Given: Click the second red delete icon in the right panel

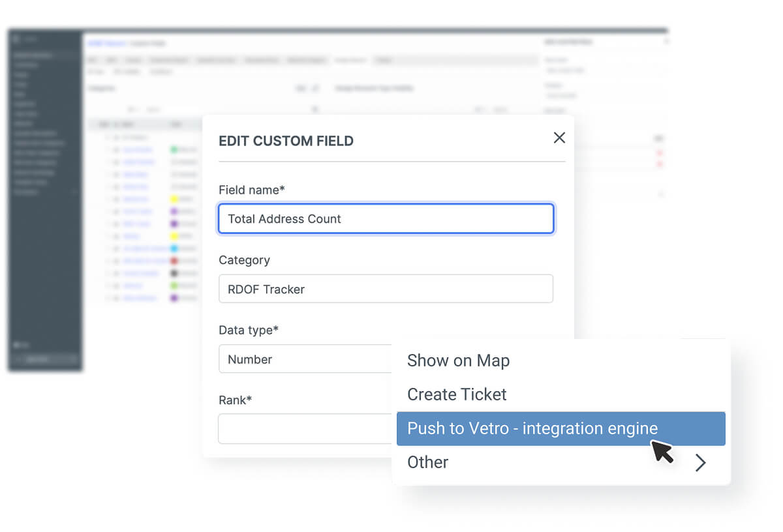Looking at the screenshot, I should coord(661,163).
